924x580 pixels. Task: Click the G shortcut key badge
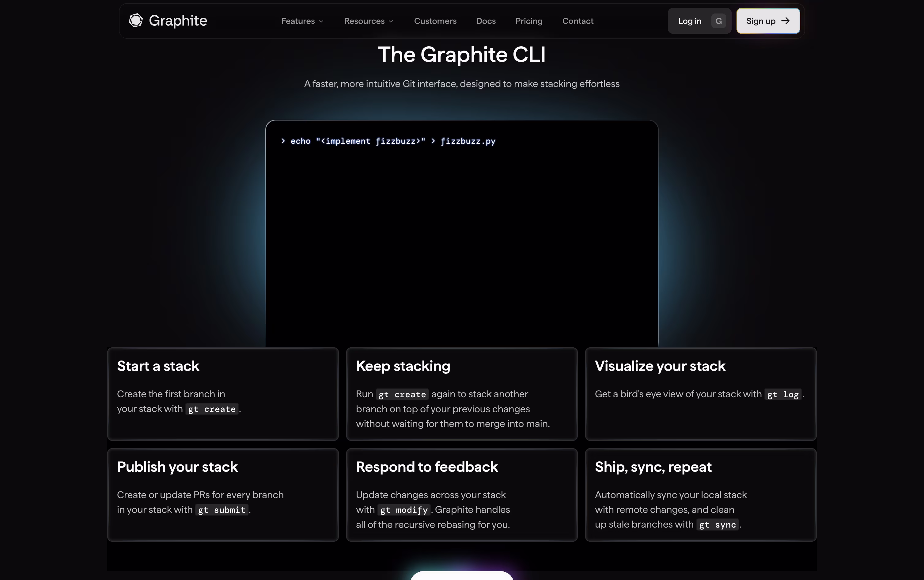pyautogui.click(x=718, y=21)
